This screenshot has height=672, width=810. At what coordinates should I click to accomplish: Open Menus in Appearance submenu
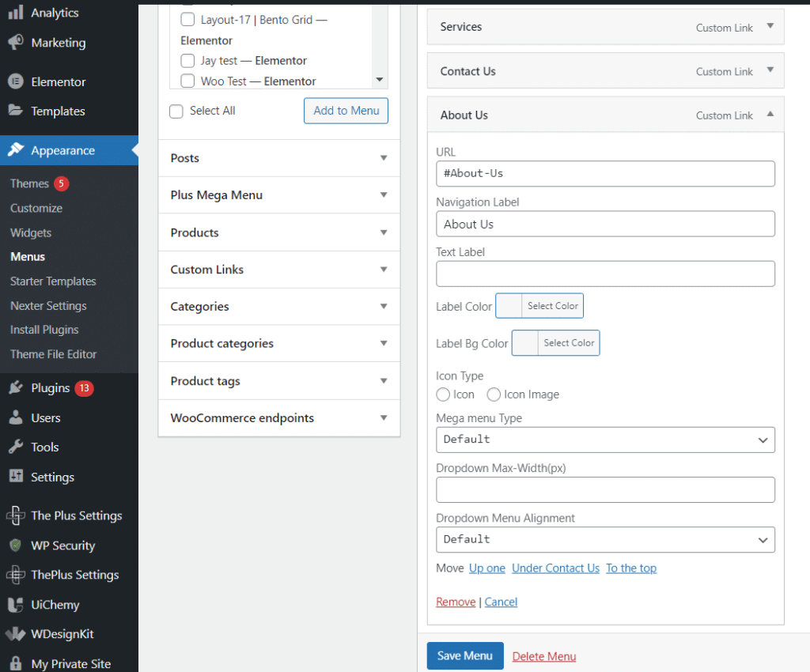(x=28, y=256)
